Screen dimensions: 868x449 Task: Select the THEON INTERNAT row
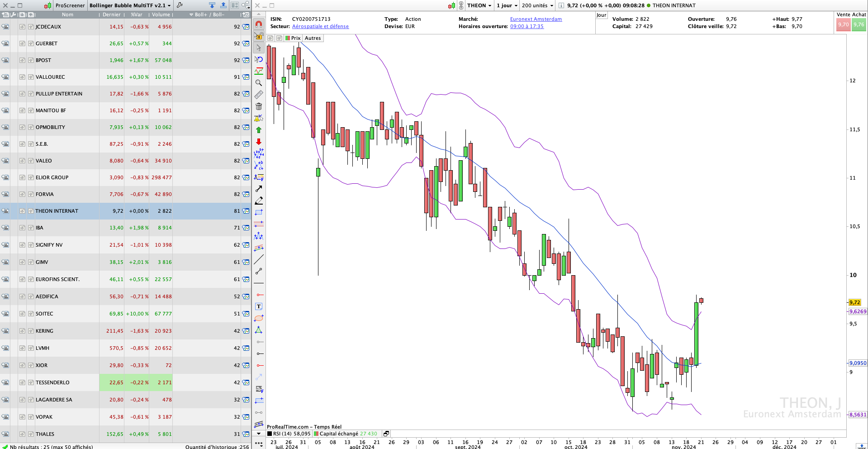(125, 211)
